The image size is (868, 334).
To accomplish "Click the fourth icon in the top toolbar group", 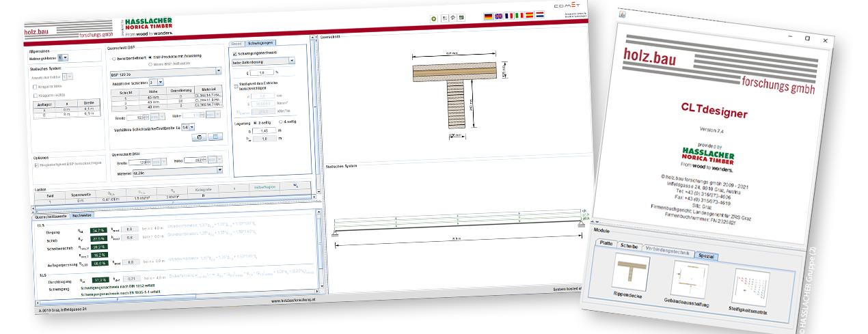I will [461, 17].
